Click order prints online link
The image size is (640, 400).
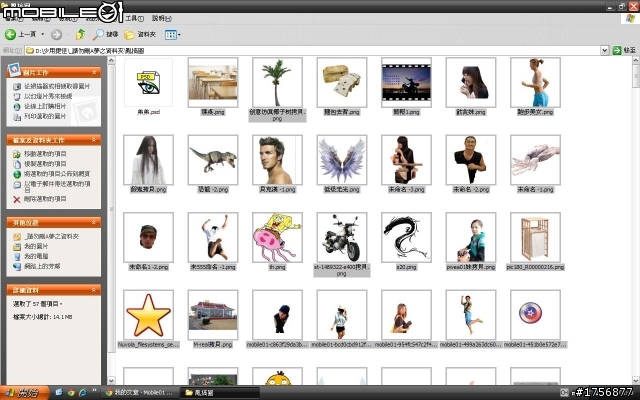40,106
